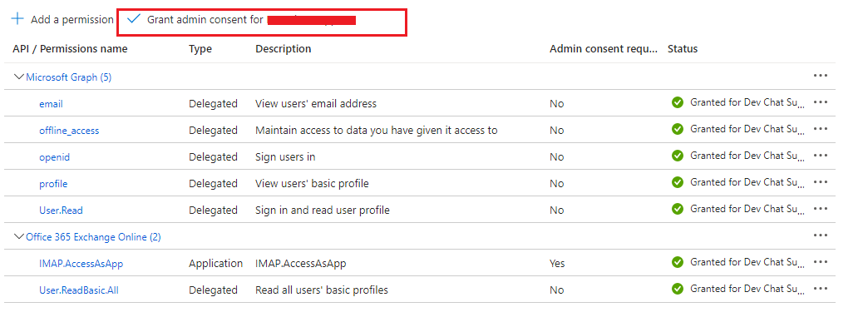Open the User.Read permission link
This screenshot has width=868, height=322.
[61, 211]
